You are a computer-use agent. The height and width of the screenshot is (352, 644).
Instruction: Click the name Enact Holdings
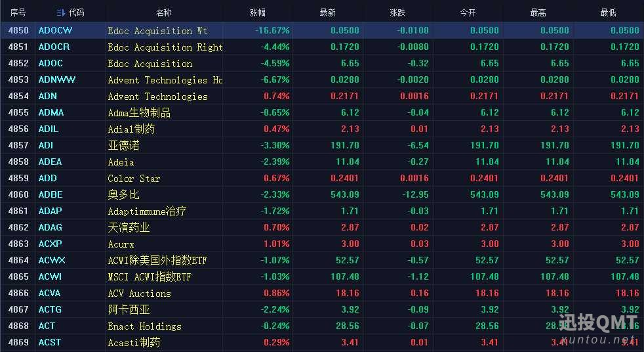tap(144, 326)
